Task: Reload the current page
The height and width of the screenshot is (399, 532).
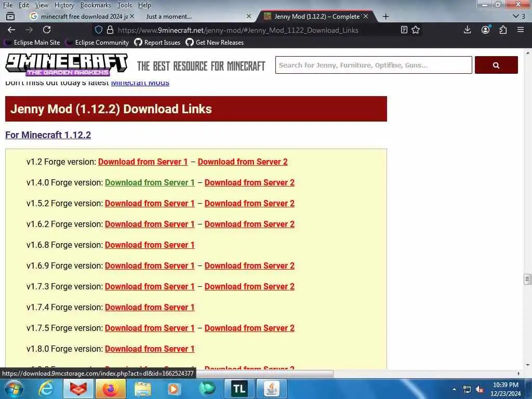Action: coord(47,30)
